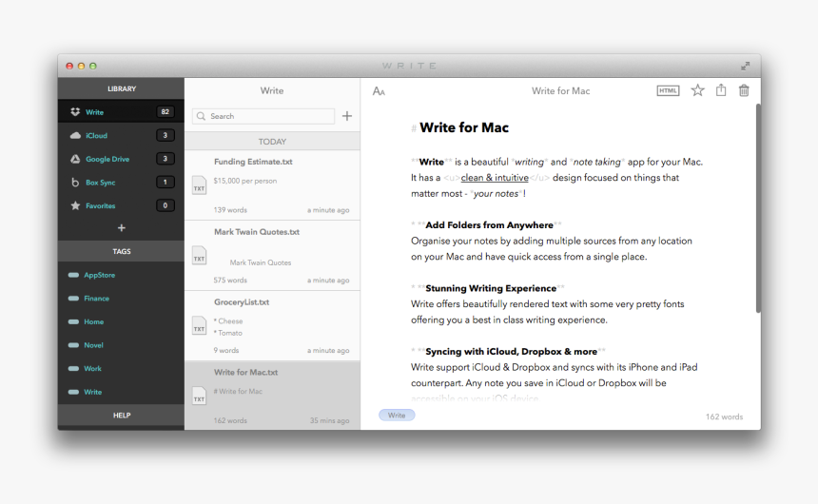
Task: Select the Favorites star icon in sidebar
Action: point(75,205)
